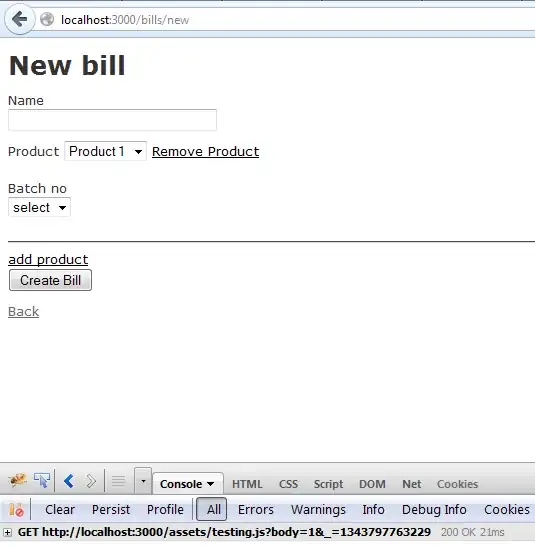Switch to the HTML panel tab
Image resolution: width=535 pixels, height=547 pixels.
point(247,484)
